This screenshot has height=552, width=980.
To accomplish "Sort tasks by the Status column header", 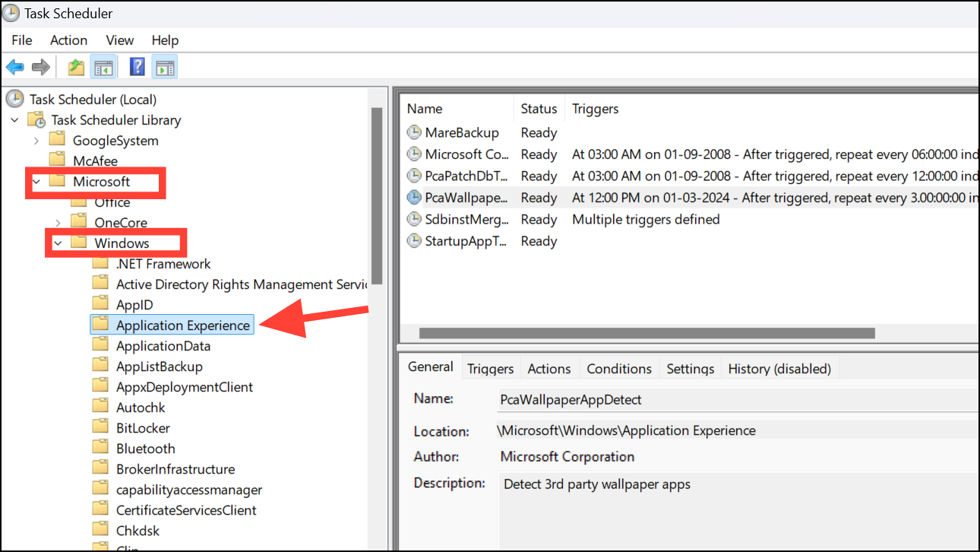I will [539, 109].
